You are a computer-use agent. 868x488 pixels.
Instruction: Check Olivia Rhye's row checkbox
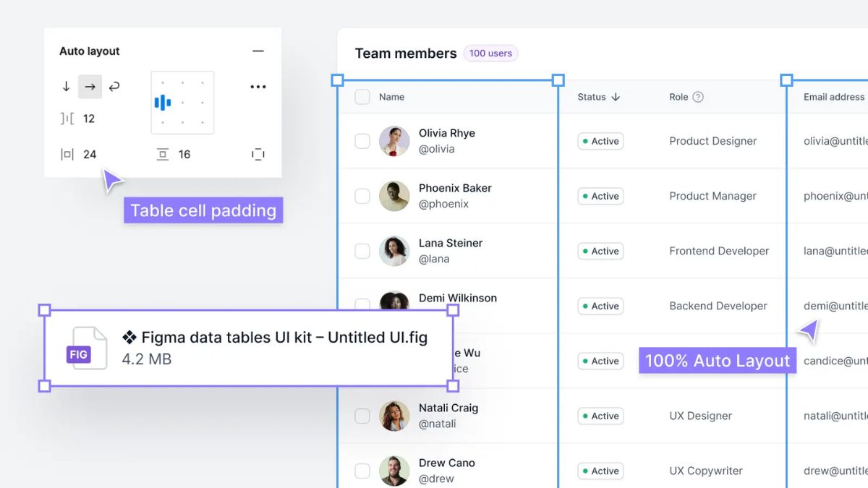[362, 141]
